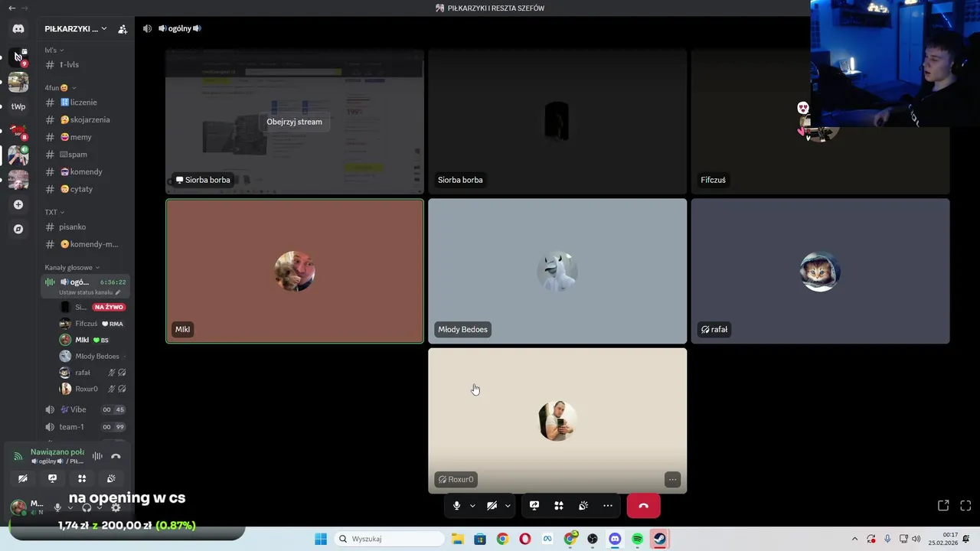The height and width of the screenshot is (551, 980).
Task: Open the t-lvls channel
Action: [x=85, y=65]
